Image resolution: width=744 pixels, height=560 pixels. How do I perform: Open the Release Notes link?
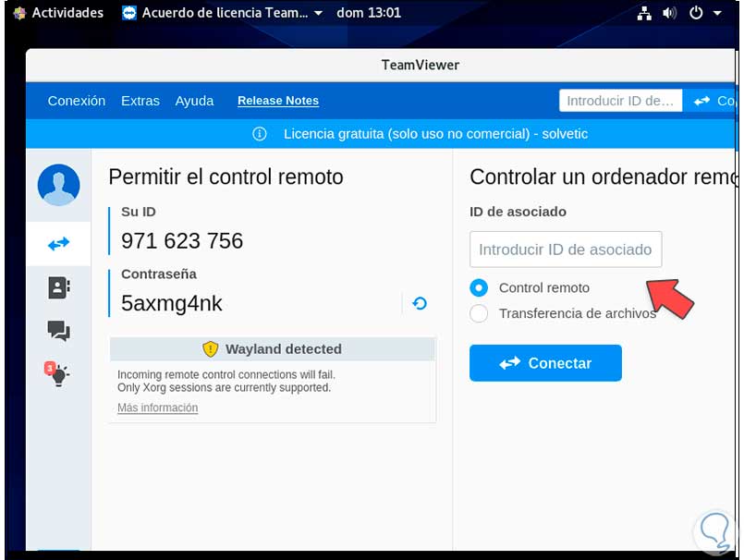click(x=278, y=101)
